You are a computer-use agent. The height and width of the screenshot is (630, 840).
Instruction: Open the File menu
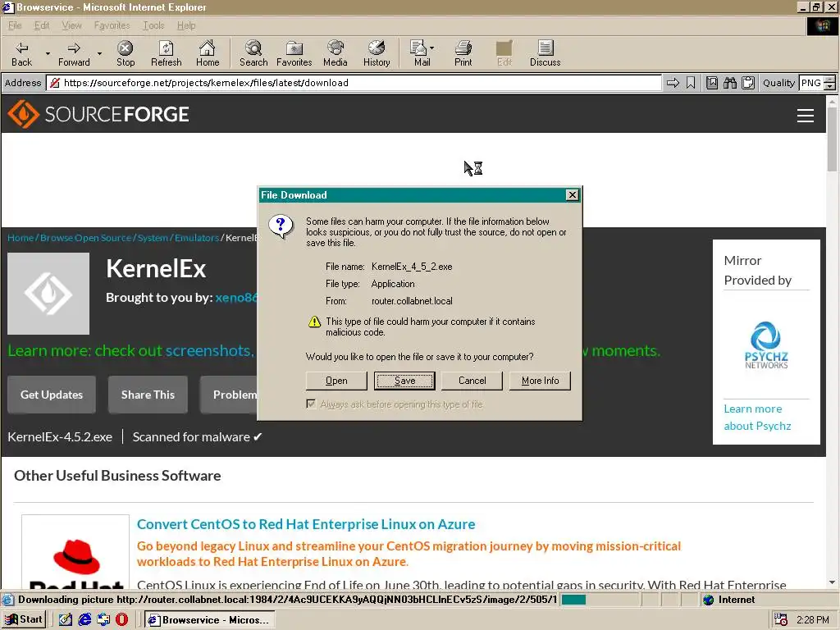coord(15,25)
